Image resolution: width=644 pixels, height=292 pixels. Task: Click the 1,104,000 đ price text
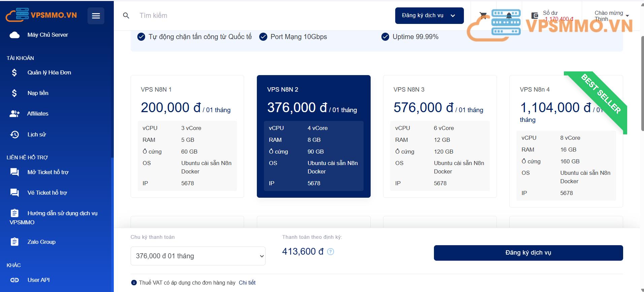pyautogui.click(x=555, y=108)
